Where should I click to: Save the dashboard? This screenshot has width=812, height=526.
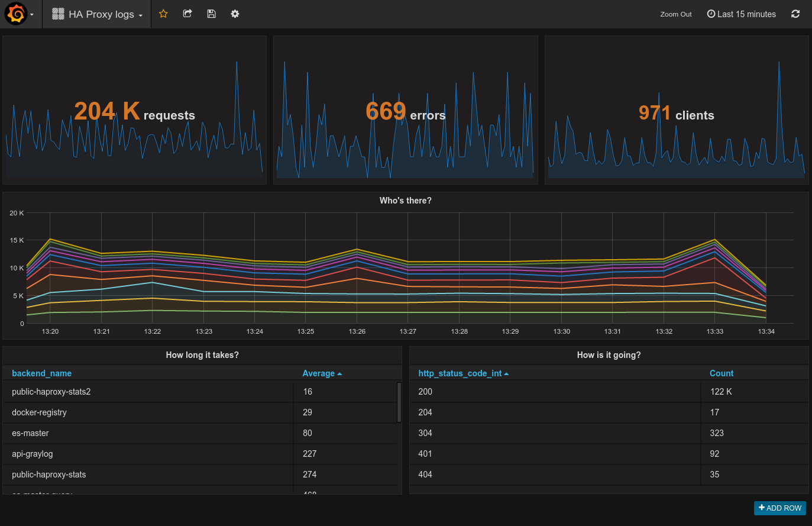point(211,14)
